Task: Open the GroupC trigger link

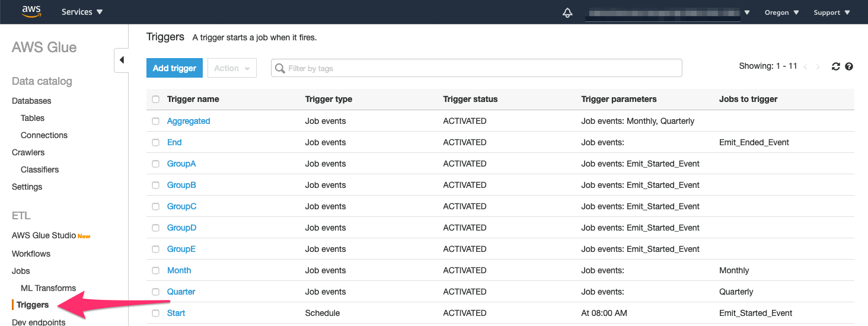Action: pos(181,206)
